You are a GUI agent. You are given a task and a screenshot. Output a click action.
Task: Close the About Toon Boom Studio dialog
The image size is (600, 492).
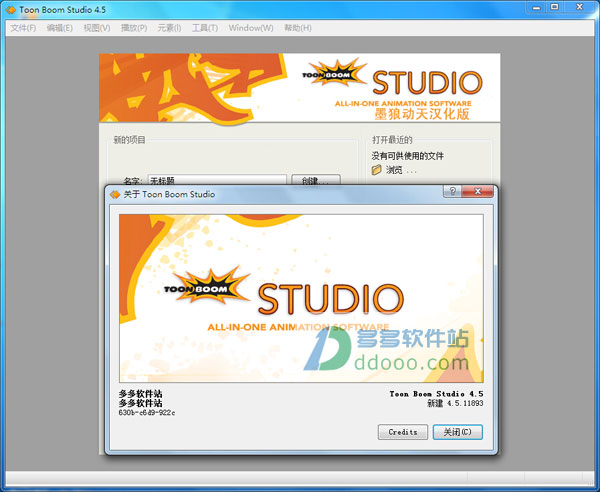pos(477,191)
